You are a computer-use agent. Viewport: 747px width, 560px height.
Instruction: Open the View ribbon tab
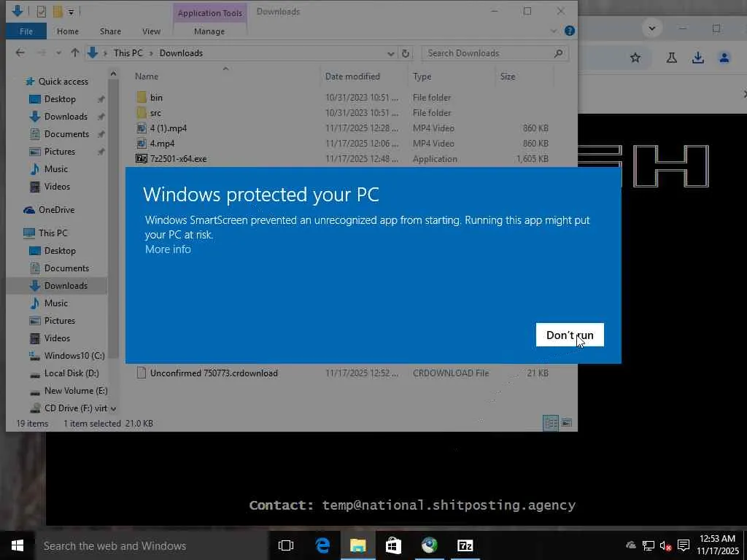point(151,31)
